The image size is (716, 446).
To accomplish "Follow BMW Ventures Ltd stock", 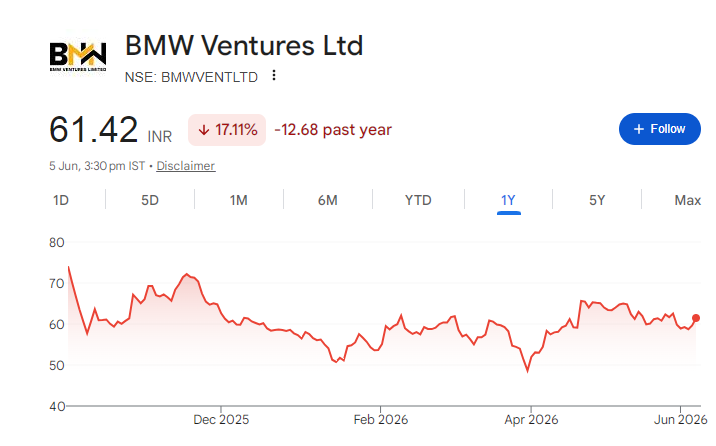I will [x=659, y=129].
